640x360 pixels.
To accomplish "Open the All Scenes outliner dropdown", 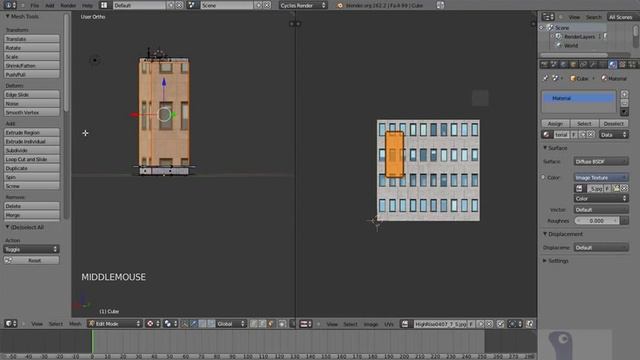I will 623,17.
